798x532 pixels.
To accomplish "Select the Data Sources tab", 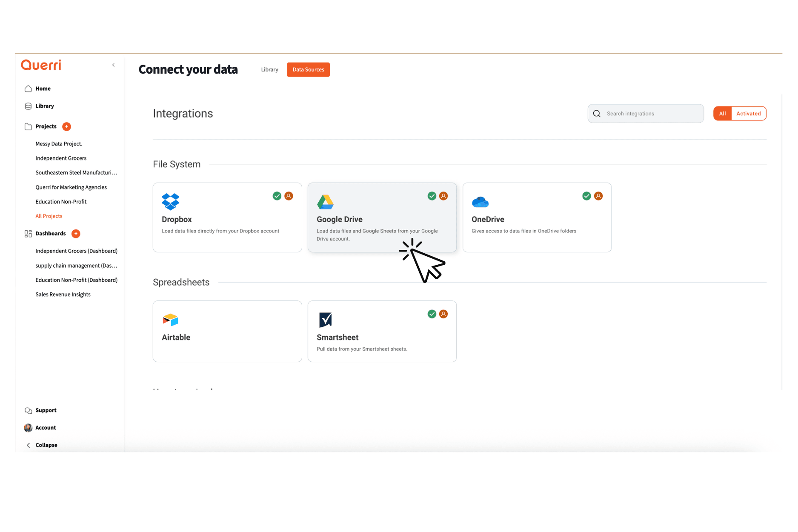I will [308, 70].
